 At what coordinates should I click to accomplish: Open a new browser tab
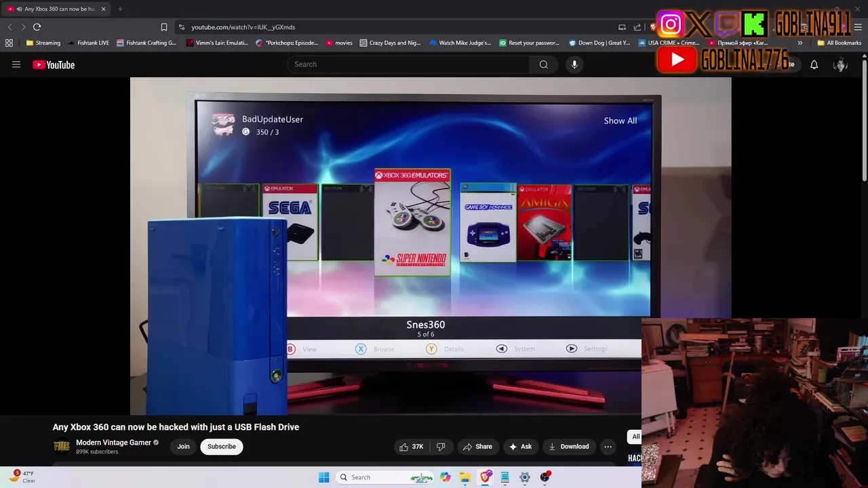(120, 9)
